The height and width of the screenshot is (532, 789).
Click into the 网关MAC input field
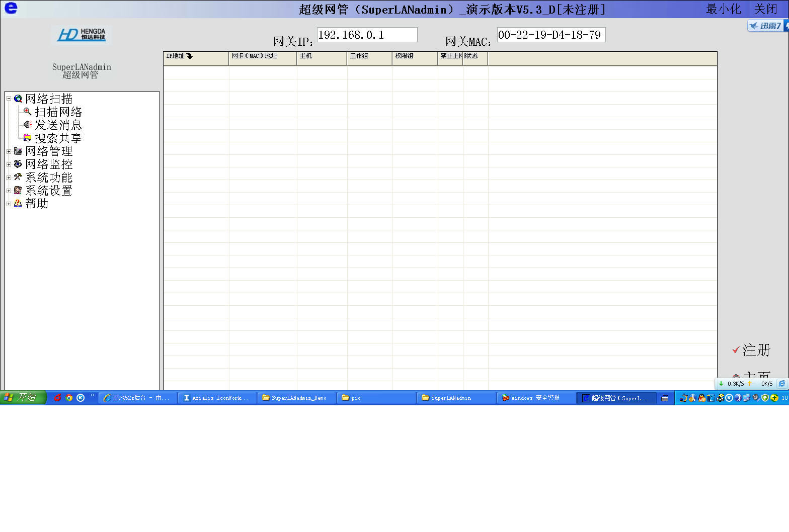coord(550,35)
